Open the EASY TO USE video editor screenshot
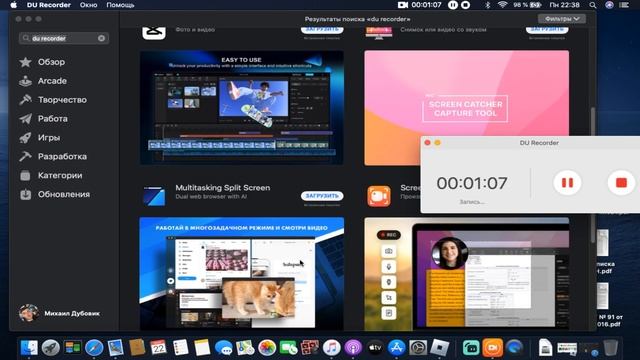Viewport: 640px width, 360px height. pyautogui.click(x=242, y=108)
